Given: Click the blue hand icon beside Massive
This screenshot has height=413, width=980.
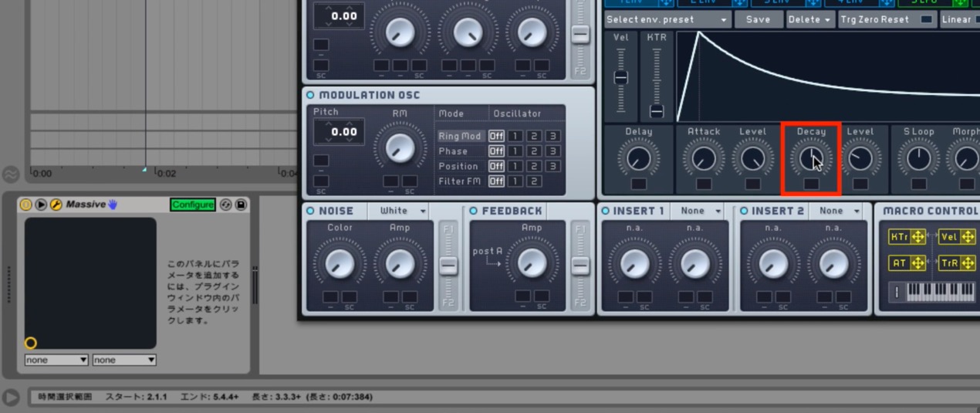Looking at the screenshot, I should click(x=112, y=205).
